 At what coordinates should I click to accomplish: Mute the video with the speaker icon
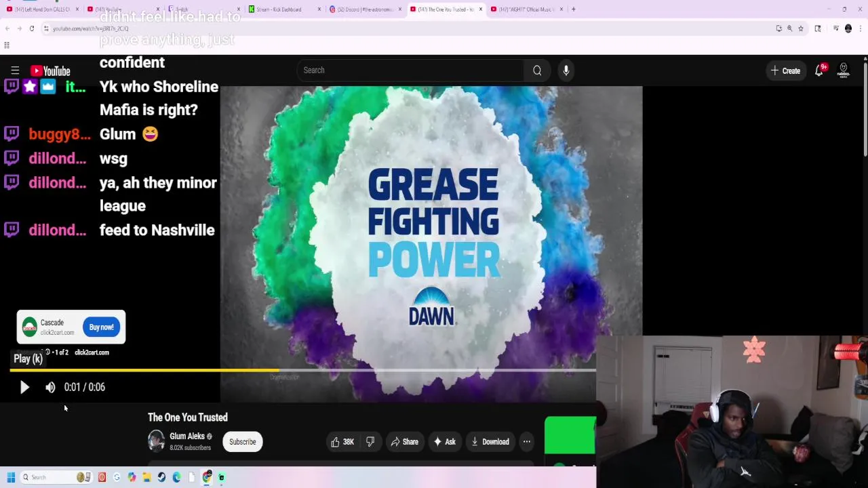50,387
